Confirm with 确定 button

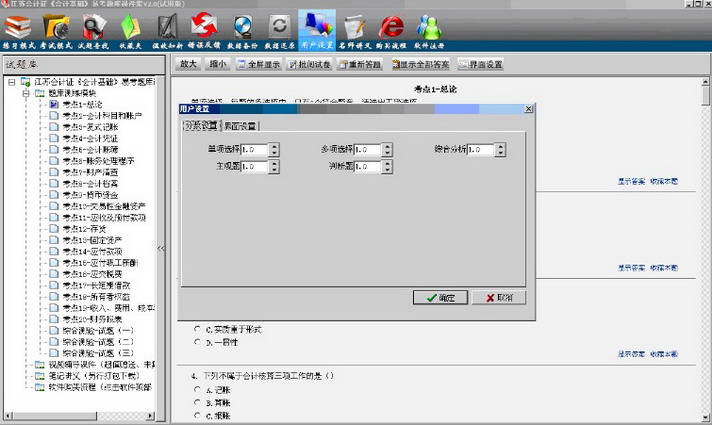[x=440, y=297]
